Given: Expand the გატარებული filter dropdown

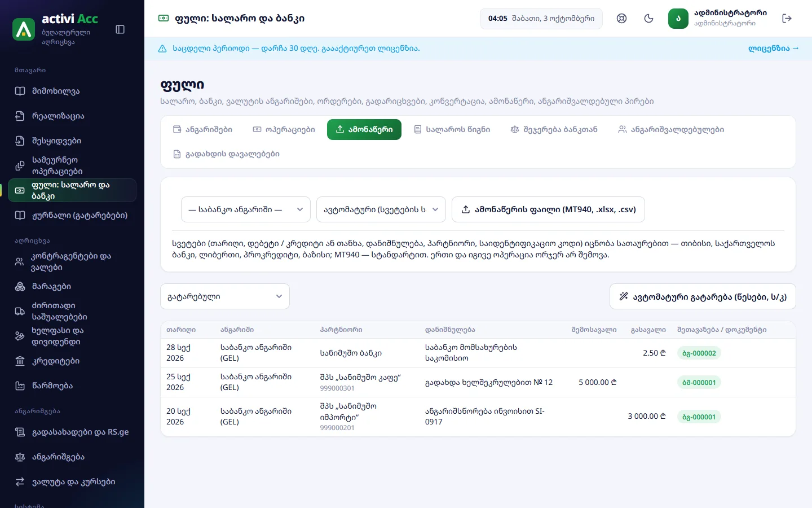Looking at the screenshot, I should point(225,296).
